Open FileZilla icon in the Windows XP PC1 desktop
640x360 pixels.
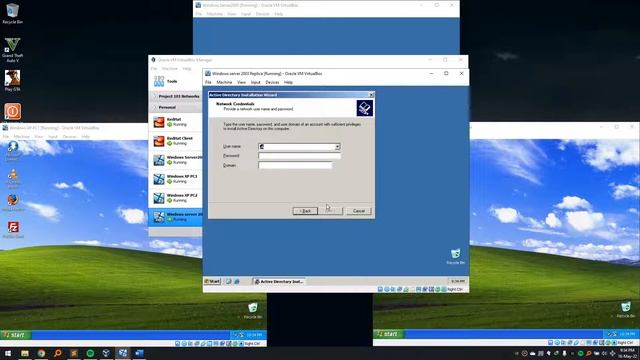13,230
